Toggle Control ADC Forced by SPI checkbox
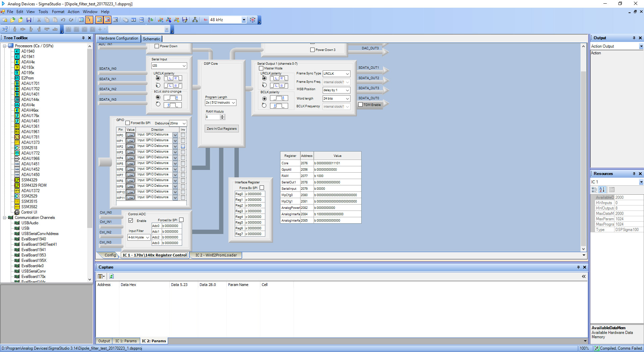644x352 pixels. tap(181, 220)
